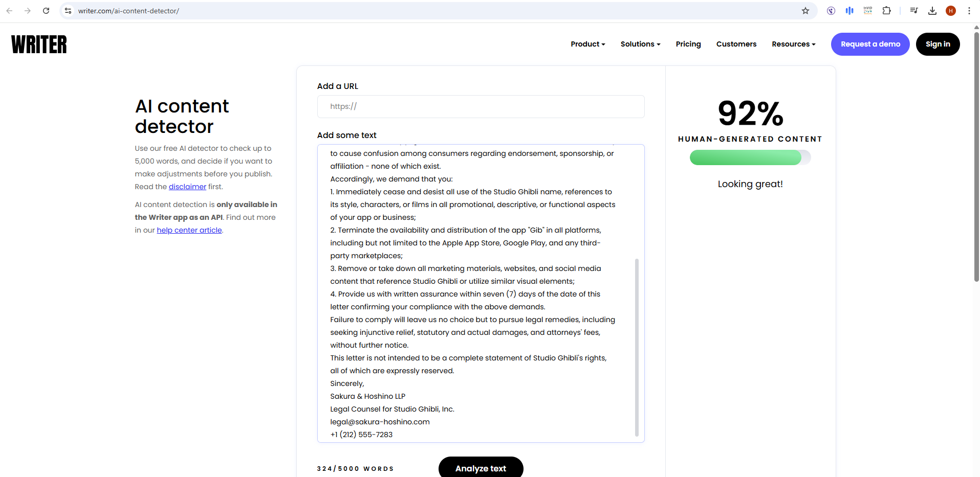Go to the Pricing page
The image size is (980, 477).
[688, 44]
